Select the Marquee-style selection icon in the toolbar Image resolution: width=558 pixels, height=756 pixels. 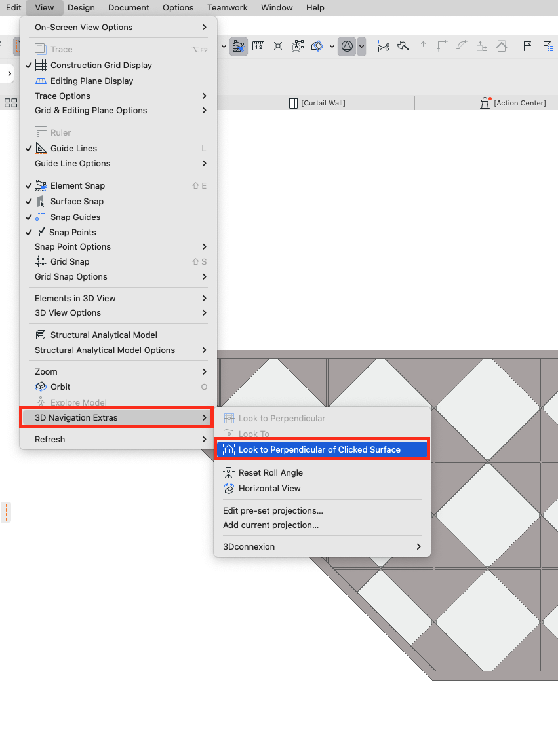coord(298,46)
